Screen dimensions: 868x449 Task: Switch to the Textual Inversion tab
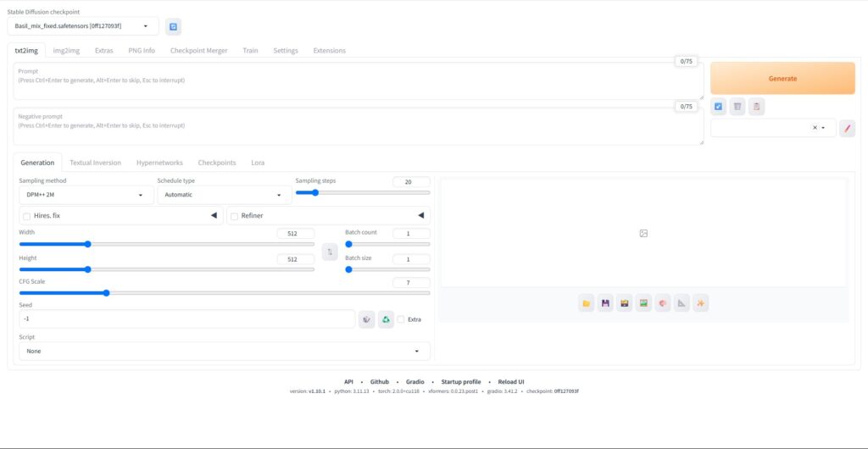pyautogui.click(x=95, y=163)
